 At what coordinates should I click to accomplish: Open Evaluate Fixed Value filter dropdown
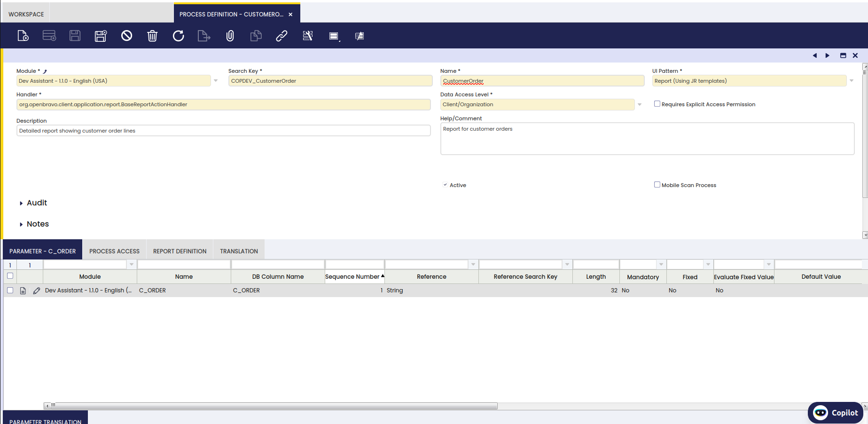click(x=769, y=265)
